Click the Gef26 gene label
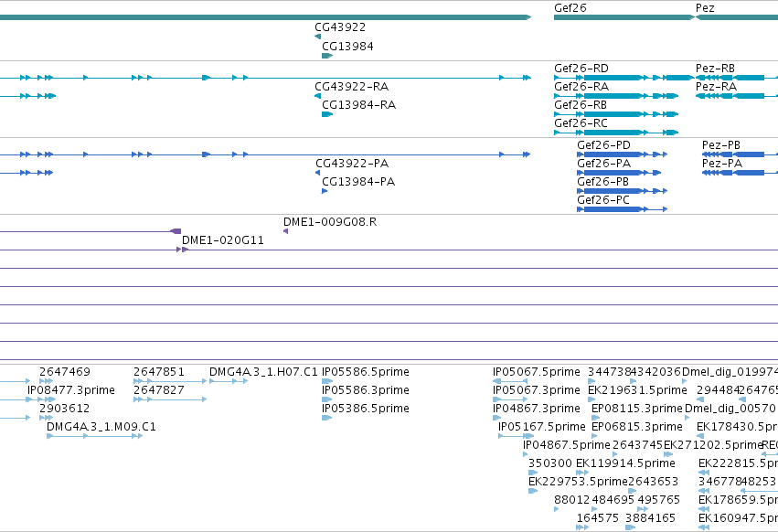 570,8
